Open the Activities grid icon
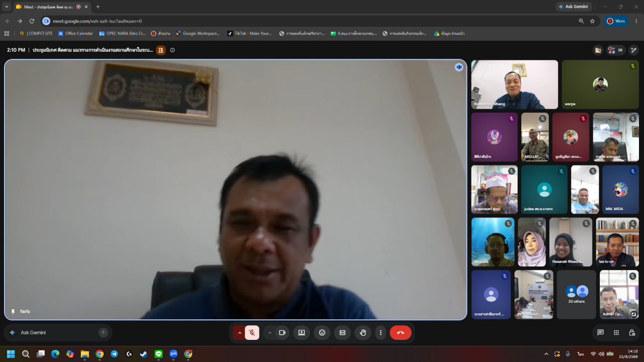Viewport: 644px width, 362px height. pyautogui.click(x=616, y=332)
